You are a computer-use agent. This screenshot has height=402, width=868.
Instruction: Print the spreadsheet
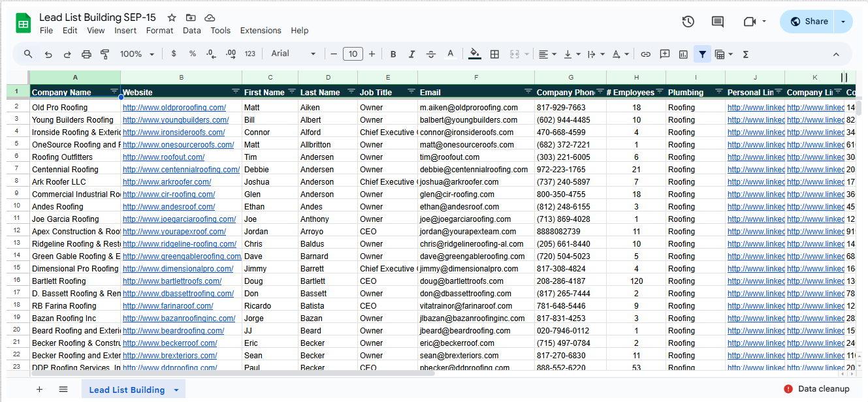[x=86, y=54]
